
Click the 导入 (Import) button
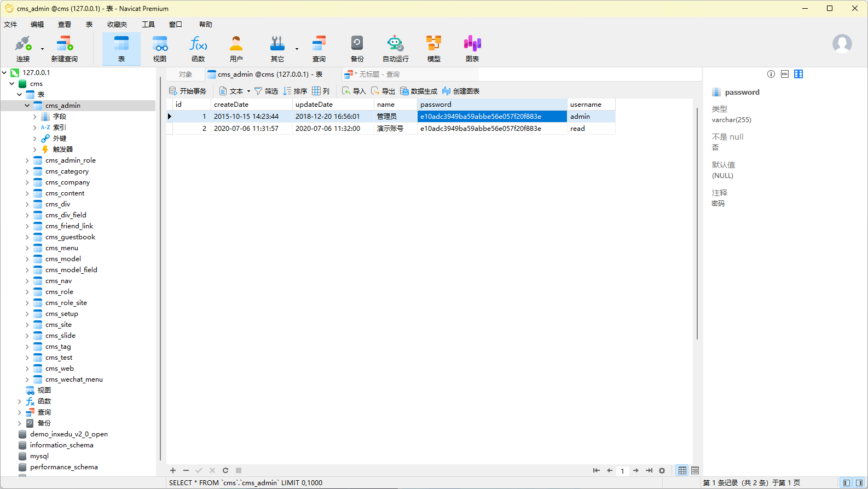(x=354, y=91)
